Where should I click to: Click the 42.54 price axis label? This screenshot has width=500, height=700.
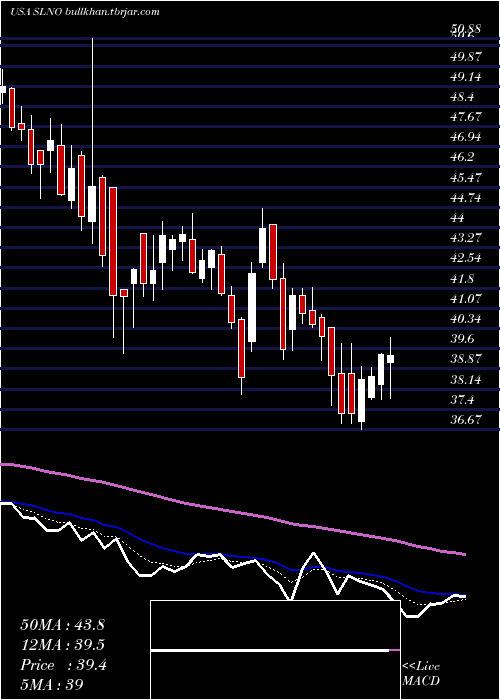(x=466, y=258)
